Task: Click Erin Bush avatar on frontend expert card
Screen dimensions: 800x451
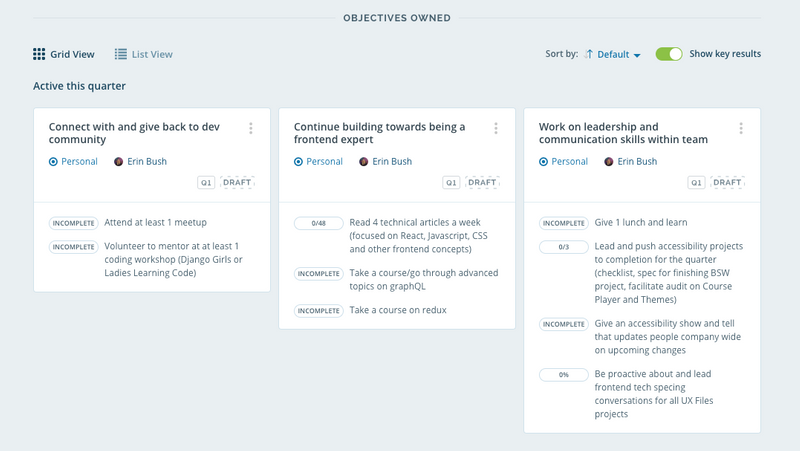Action: point(364,161)
